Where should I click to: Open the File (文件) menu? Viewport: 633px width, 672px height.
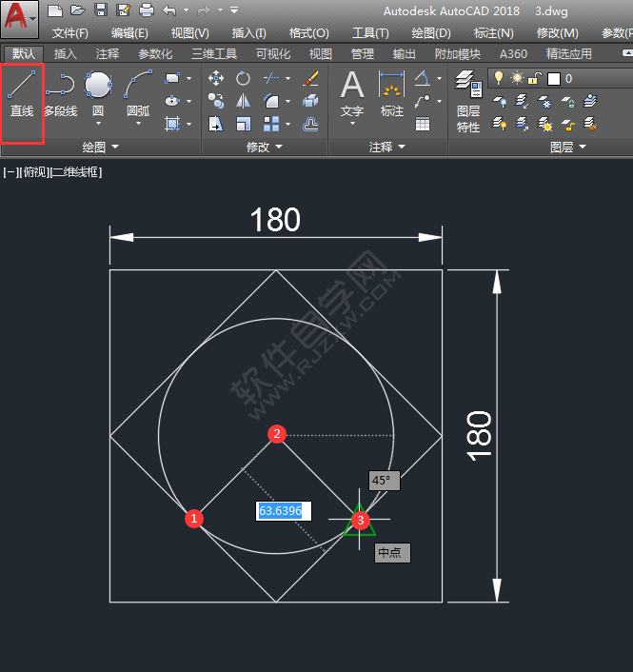point(69,33)
